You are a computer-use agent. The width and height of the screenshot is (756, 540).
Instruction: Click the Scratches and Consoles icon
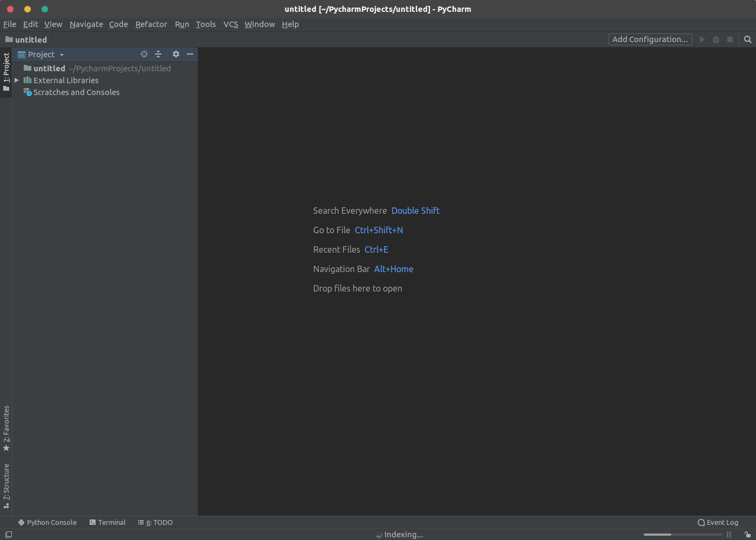coord(28,92)
